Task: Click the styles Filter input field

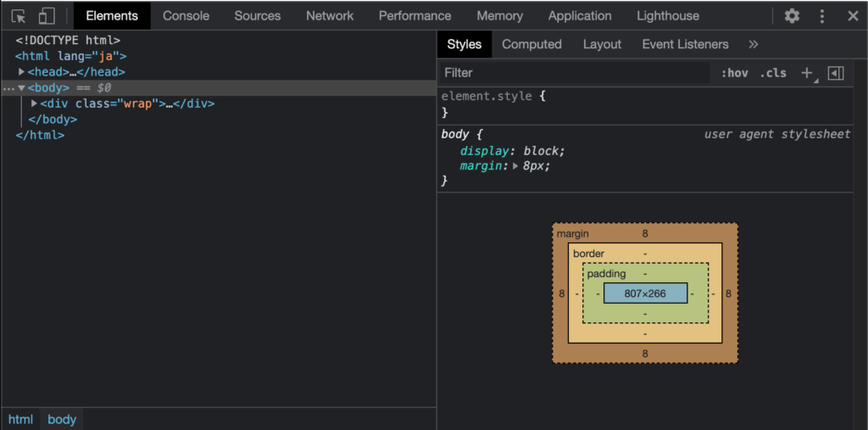Action: pos(575,73)
